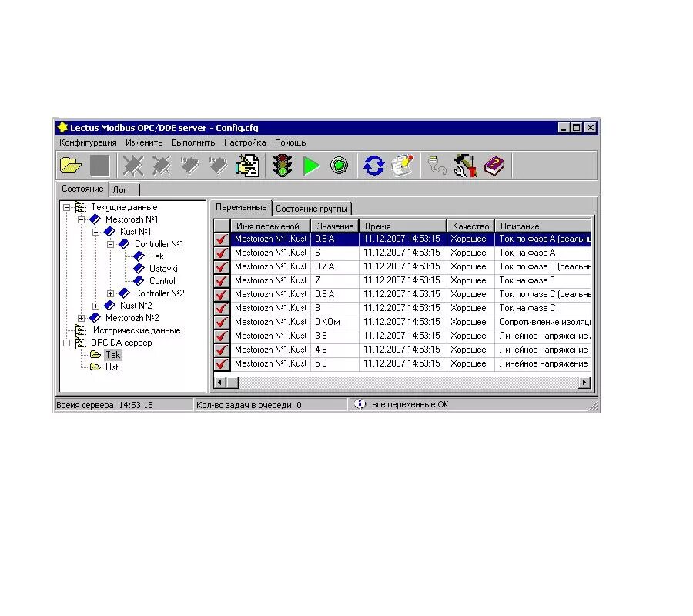693x616 pixels.
Task: Select the Переменные tab
Action: (241, 207)
